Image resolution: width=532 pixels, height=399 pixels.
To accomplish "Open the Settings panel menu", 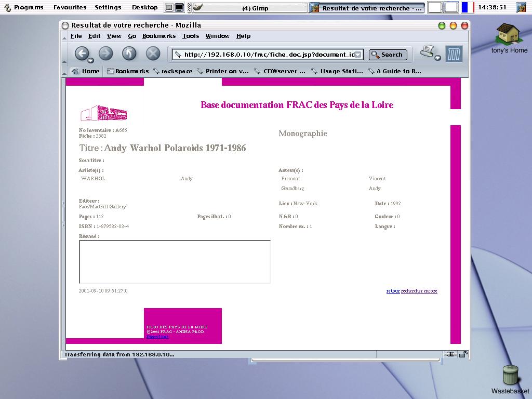I will pyautogui.click(x=108, y=7).
